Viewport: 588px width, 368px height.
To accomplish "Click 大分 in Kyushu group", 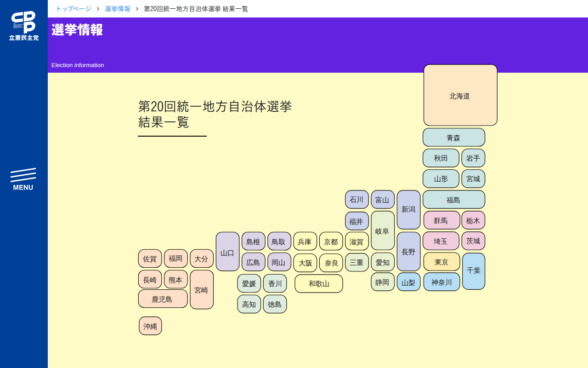I will pyautogui.click(x=202, y=259).
